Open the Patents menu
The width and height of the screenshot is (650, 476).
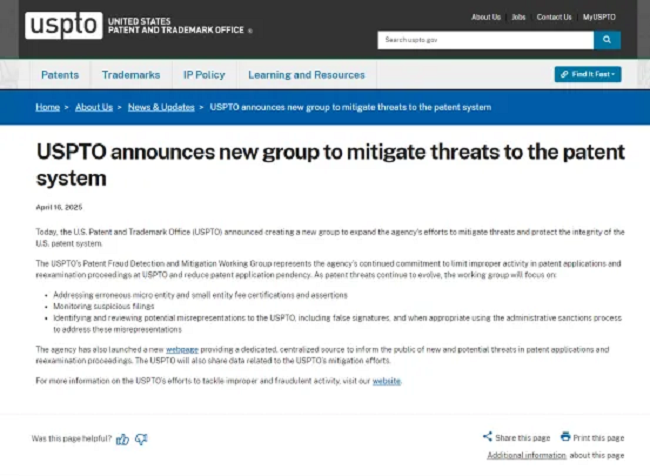click(60, 75)
